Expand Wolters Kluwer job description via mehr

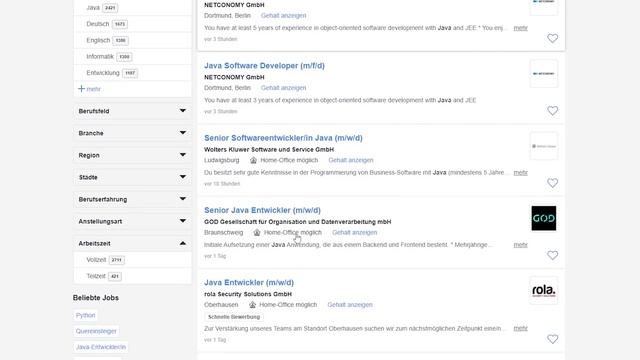click(x=520, y=173)
